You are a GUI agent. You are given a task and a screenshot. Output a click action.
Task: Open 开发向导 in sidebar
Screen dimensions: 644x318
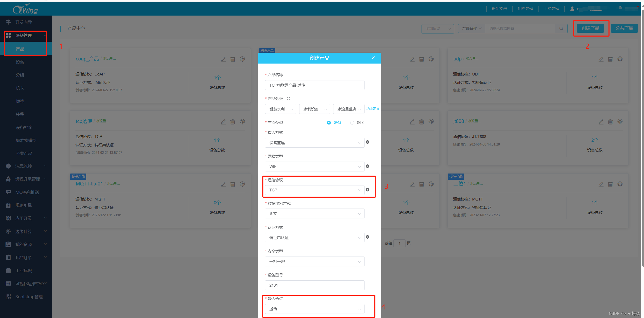click(x=26, y=22)
